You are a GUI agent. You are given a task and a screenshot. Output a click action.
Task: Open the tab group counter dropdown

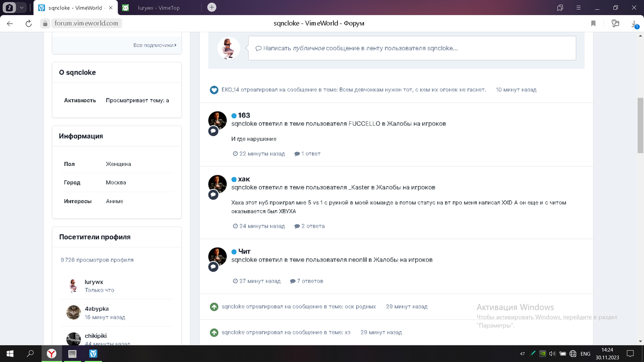pos(15,8)
